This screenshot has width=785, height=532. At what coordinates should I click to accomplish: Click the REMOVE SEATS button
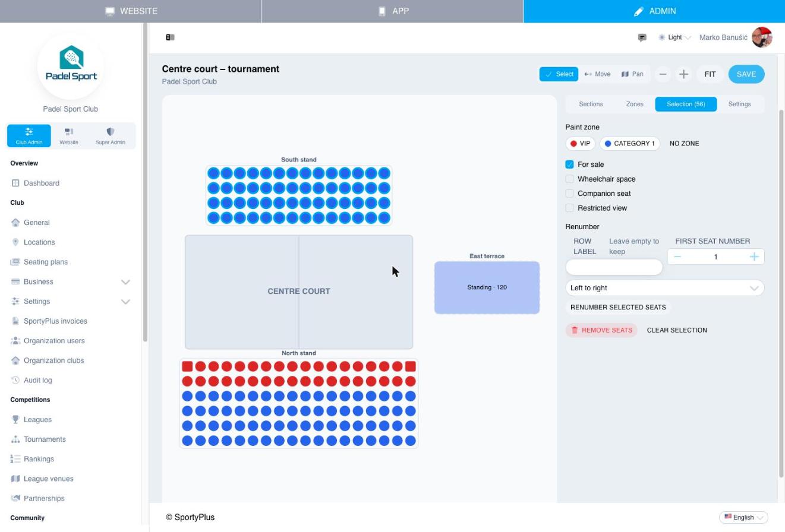[x=601, y=330]
